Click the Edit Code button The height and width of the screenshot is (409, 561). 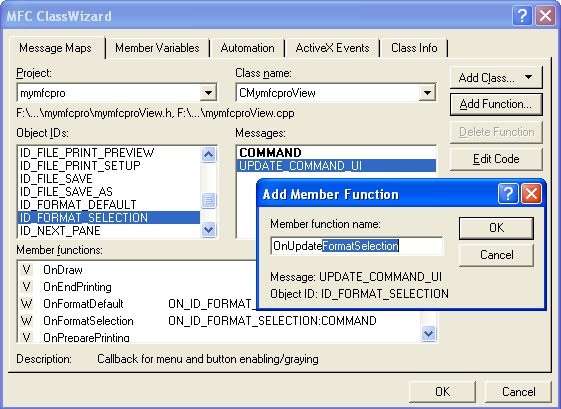coord(496,159)
